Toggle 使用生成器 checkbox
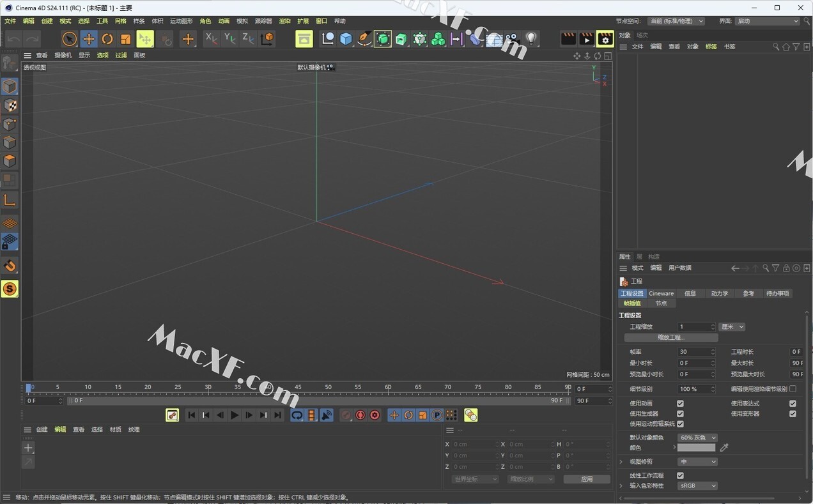813x504 pixels. [680, 414]
